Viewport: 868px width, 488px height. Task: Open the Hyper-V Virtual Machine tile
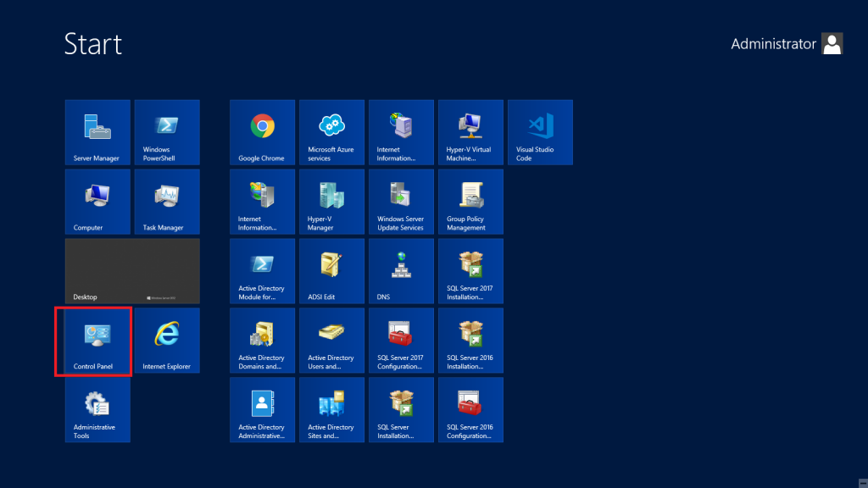470,132
